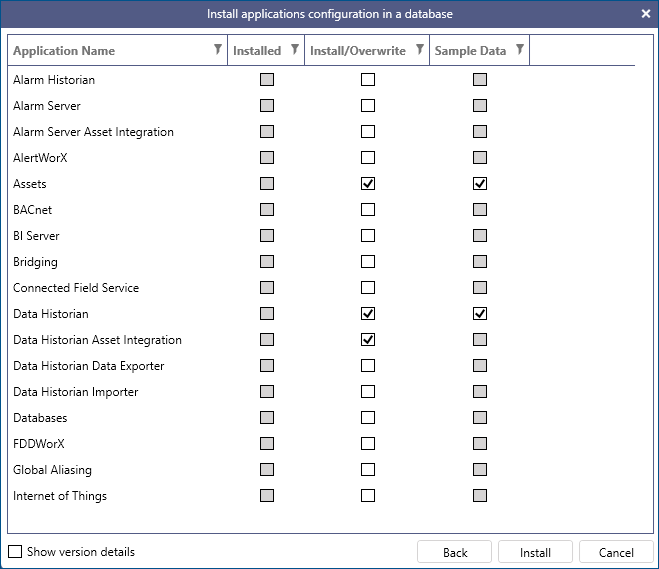This screenshot has width=659, height=569.
Task: Toggle Sample Data for Data Historian Asset Integration
Action: pos(480,340)
